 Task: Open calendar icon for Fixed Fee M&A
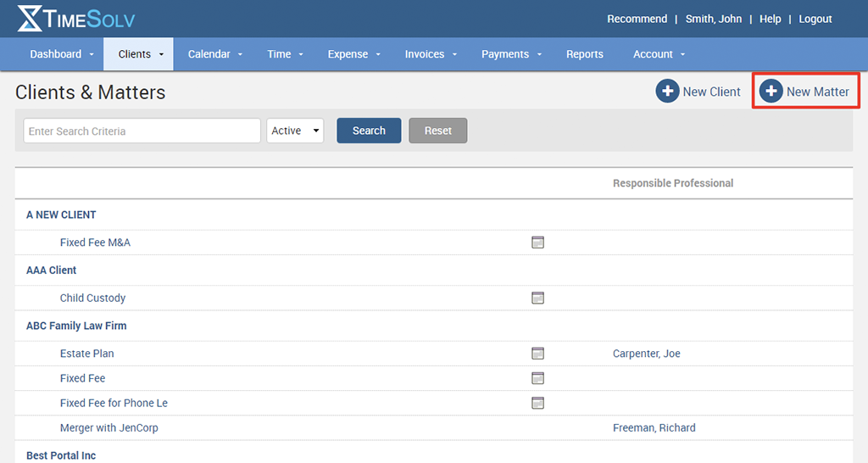pyautogui.click(x=537, y=243)
